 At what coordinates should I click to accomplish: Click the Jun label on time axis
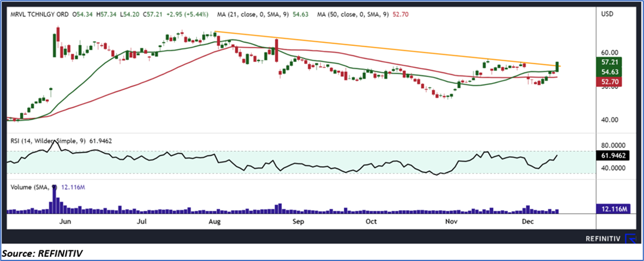tap(65, 222)
